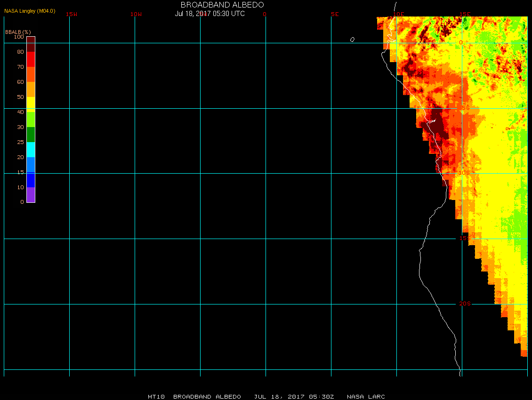Choose the dark green 25-30% legend swatch
The height and width of the screenshot is (400, 532).
point(31,135)
